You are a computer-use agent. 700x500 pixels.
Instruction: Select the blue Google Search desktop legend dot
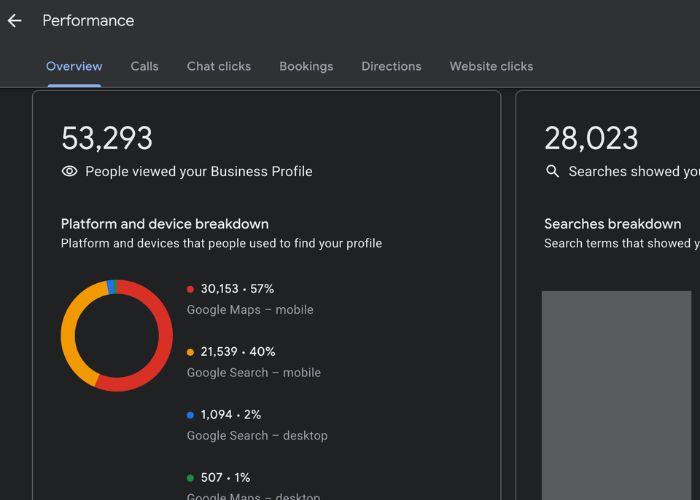(190, 415)
